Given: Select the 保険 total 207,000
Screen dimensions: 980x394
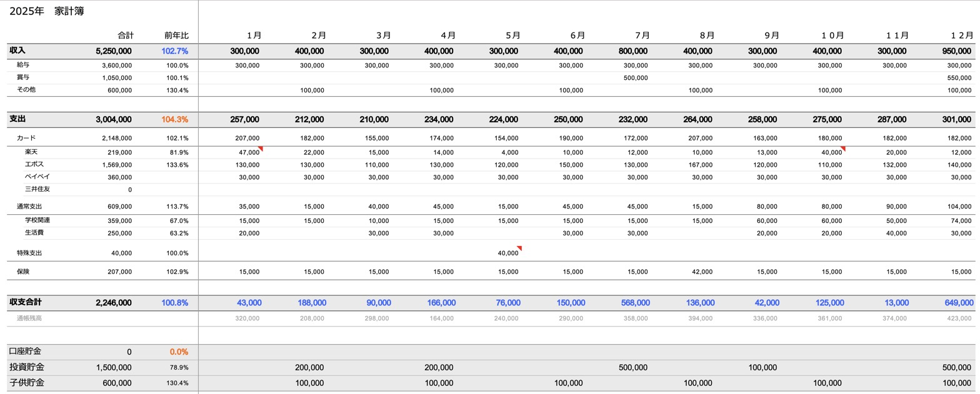Looking at the screenshot, I should [x=119, y=272].
